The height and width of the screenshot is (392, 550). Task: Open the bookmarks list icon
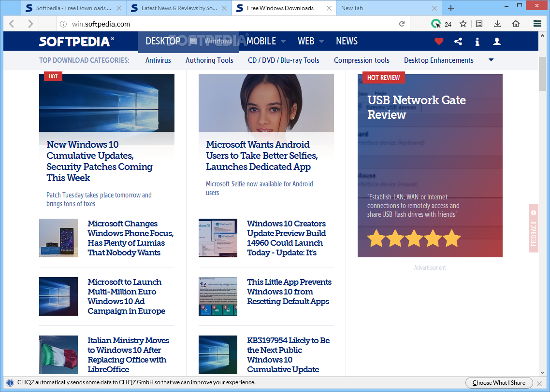pyautogui.click(x=479, y=24)
